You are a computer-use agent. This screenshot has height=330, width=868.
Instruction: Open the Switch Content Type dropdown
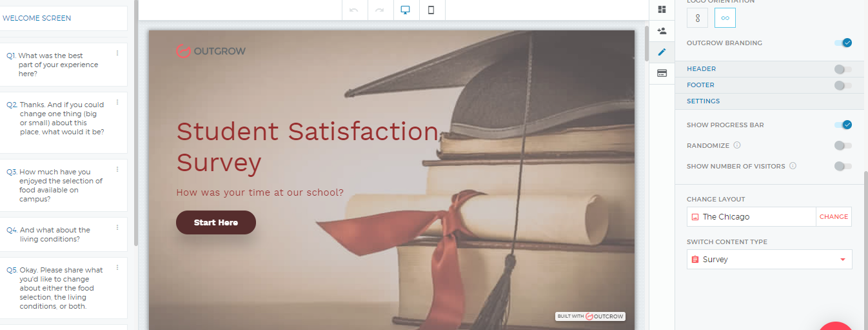[769, 260]
